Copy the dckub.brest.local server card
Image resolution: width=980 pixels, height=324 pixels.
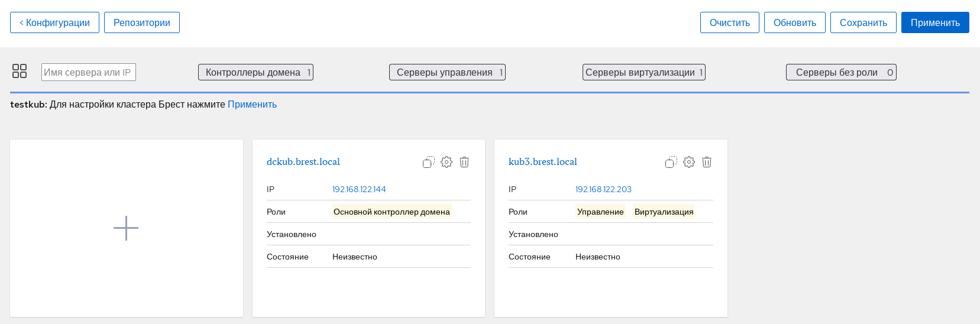pyautogui.click(x=429, y=162)
